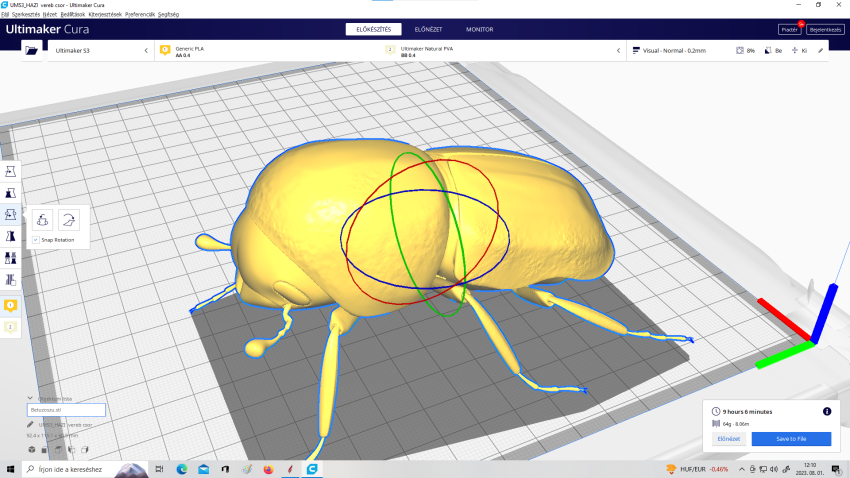Click the print info circle icon
The width and height of the screenshot is (850, 478).
(827, 411)
